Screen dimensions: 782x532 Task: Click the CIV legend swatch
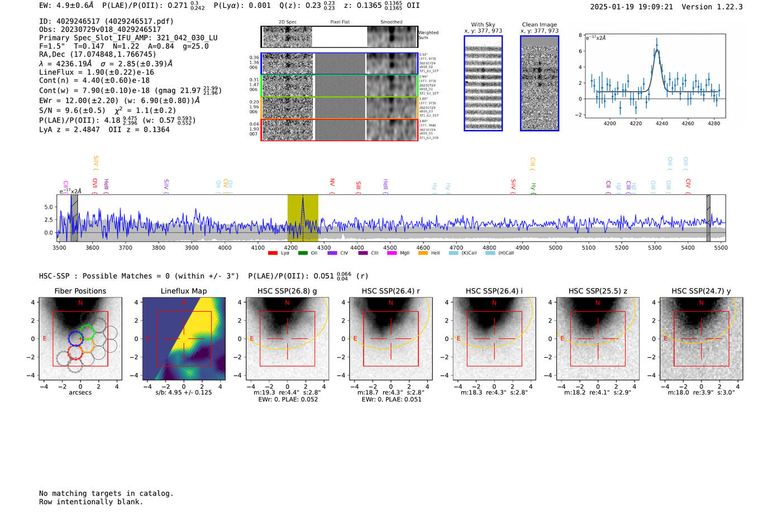click(x=332, y=253)
